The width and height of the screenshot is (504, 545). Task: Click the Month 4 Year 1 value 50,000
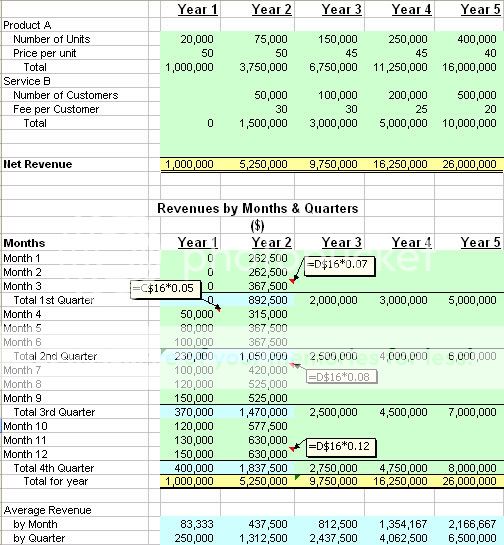coord(197,314)
